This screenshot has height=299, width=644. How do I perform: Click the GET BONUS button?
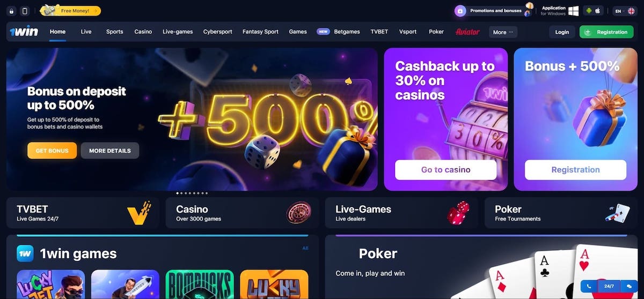pyautogui.click(x=52, y=151)
